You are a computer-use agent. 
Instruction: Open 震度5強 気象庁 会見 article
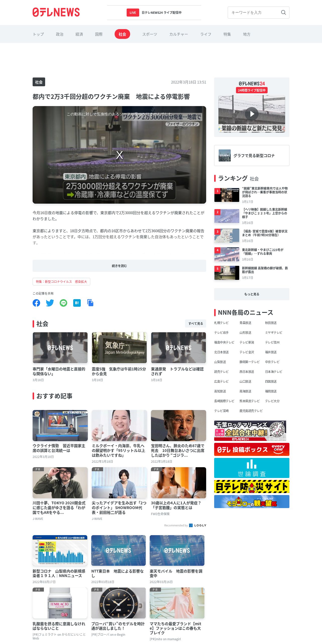pos(119,357)
